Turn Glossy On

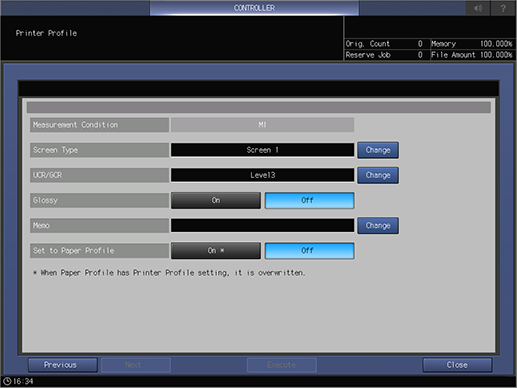(x=216, y=200)
